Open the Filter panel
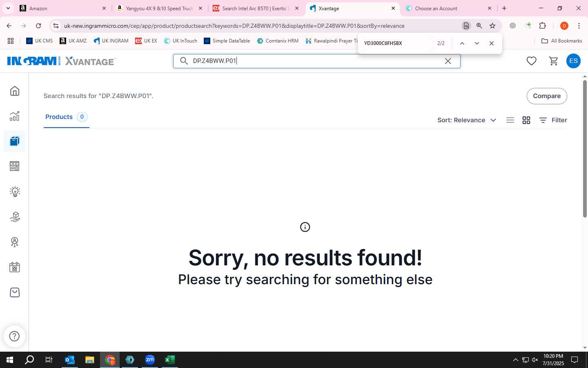Viewport: 588px width, 368px height. tap(553, 120)
